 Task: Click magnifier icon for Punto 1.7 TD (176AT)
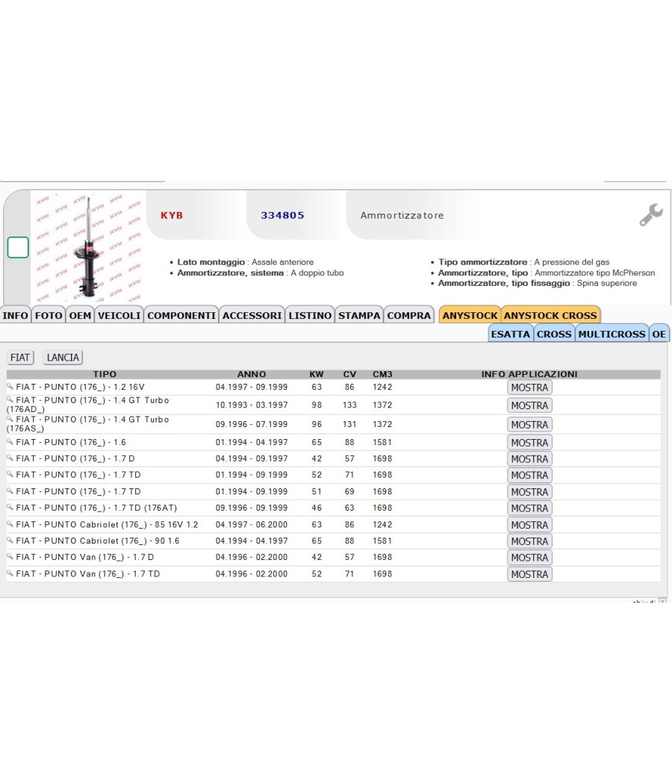(10, 507)
